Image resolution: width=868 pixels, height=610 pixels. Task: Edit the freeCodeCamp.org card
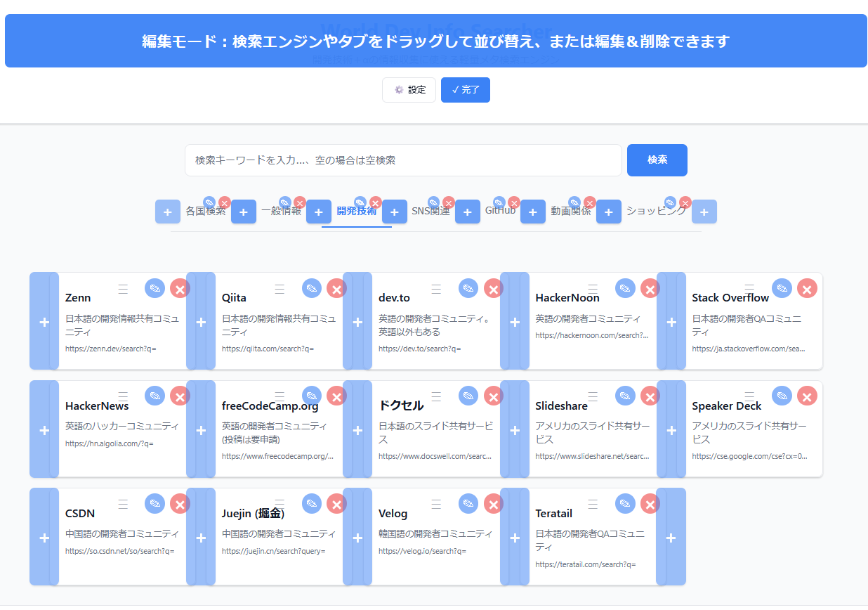[x=312, y=396]
